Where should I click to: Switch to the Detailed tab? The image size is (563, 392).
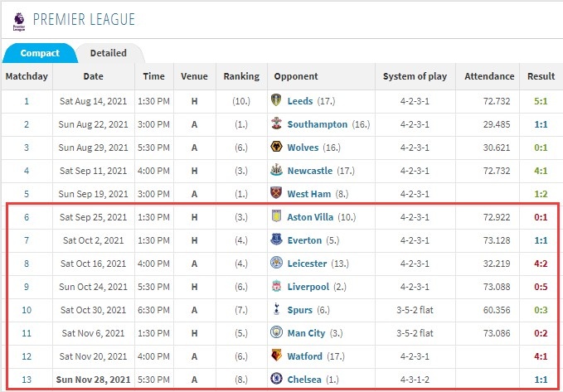click(x=109, y=53)
